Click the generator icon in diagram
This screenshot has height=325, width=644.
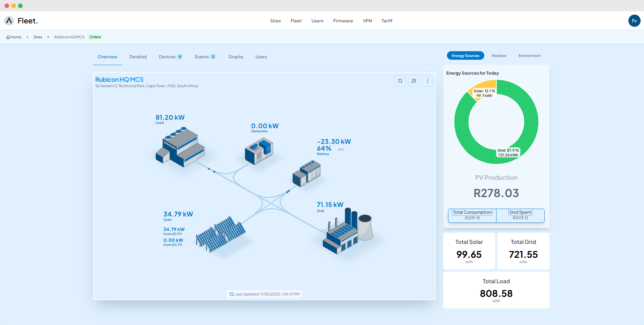click(259, 151)
